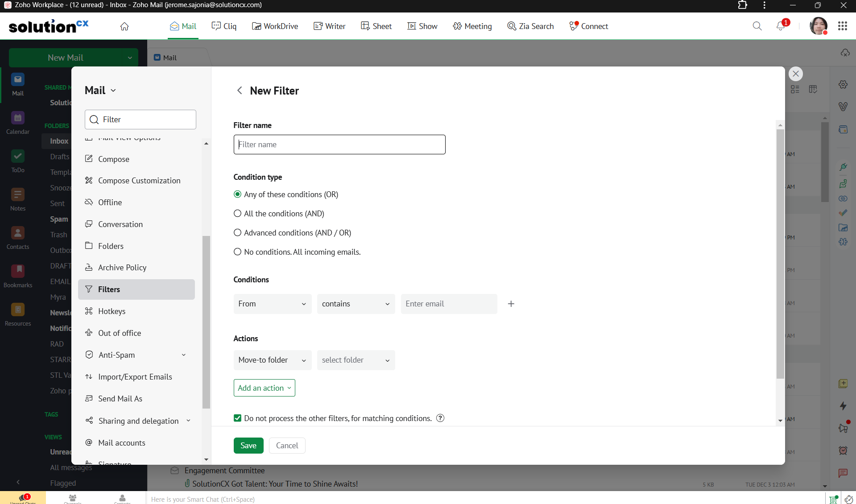Expand the Add an action dropdown
This screenshot has height=504, width=856.
(x=264, y=388)
